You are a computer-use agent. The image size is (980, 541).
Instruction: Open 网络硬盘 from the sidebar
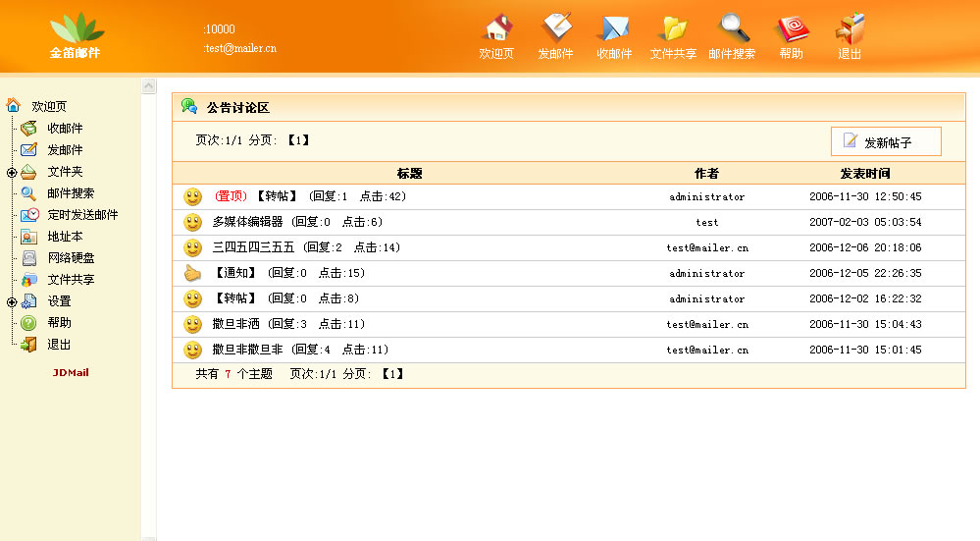coord(71,258)
